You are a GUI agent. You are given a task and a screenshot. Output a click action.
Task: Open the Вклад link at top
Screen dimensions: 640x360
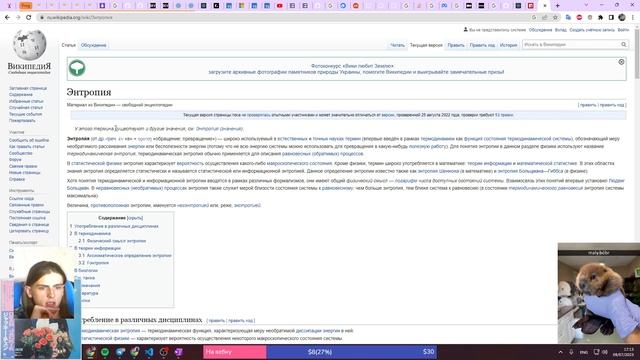(560, 30)
